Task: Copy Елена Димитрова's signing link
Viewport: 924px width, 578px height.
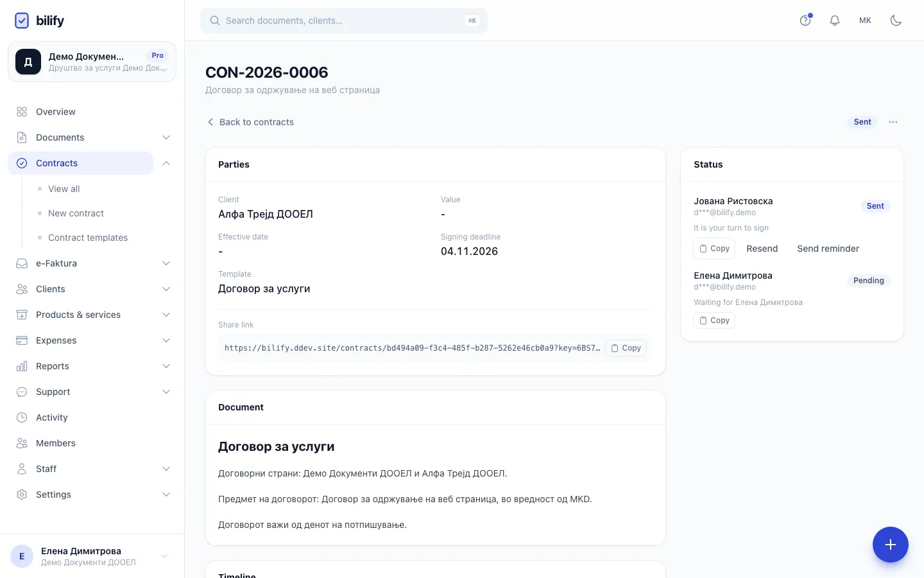Action: pos(714,320)
